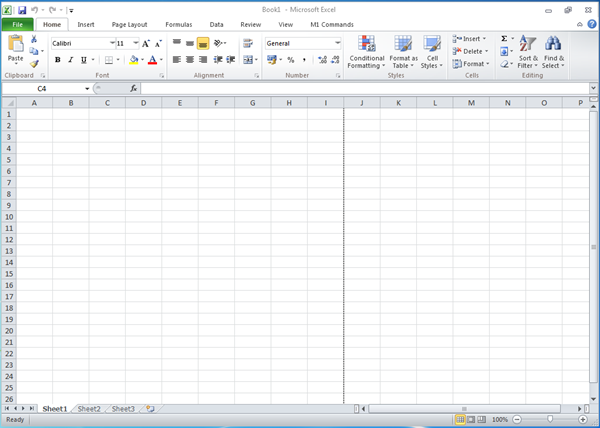Toggle Italic formatting
600x428 pixels.
71,60
